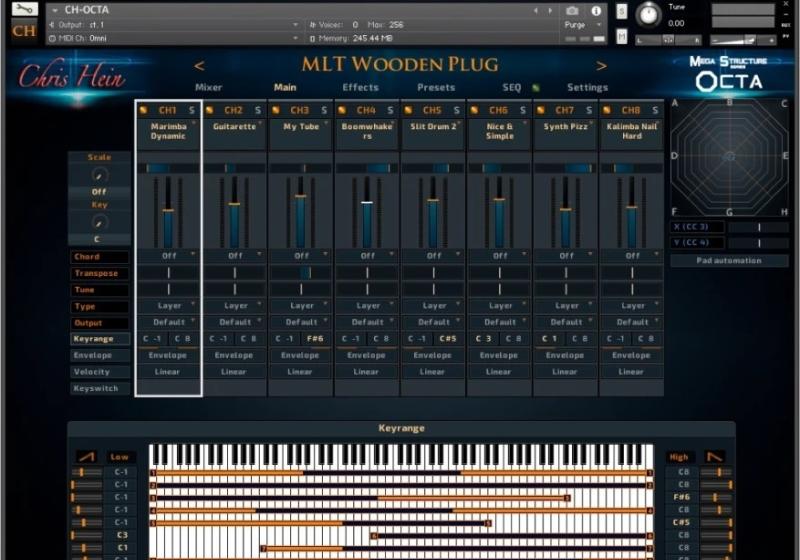Click the wrench icon in Kontakt header

point(24,9)
